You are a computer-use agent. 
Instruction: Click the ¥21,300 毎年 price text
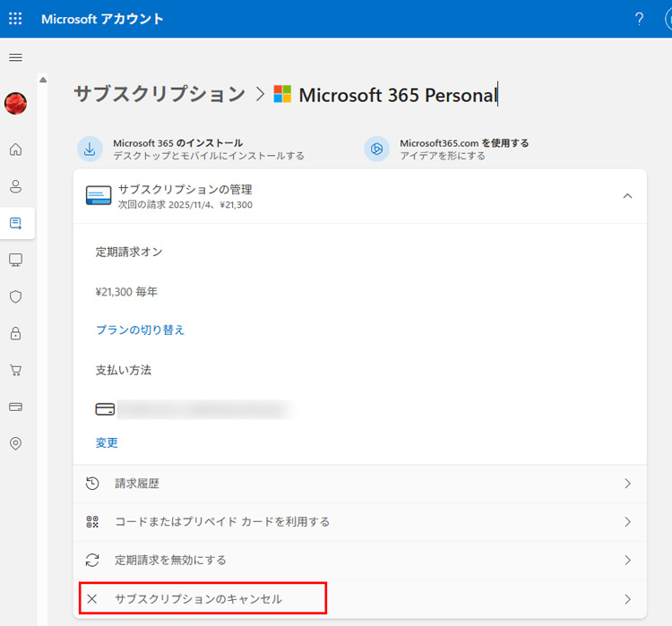[126, 292]
